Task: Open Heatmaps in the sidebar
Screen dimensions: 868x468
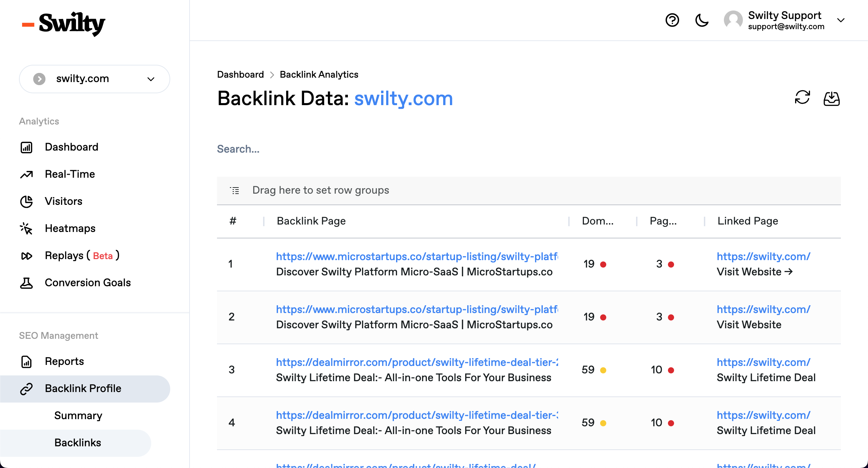Action: click(70, 229)
